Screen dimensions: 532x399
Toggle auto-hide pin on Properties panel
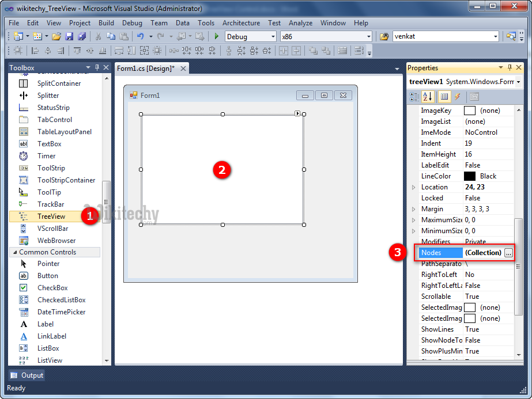[510, 67]
